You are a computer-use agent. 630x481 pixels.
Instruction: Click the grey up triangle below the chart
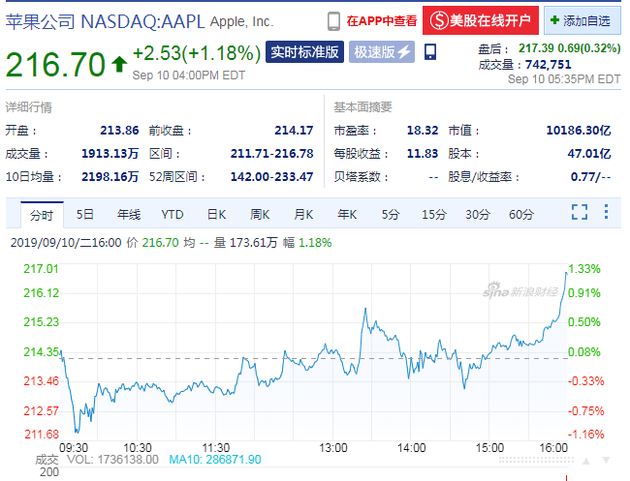pyautogui.click(x=586, y=461)
